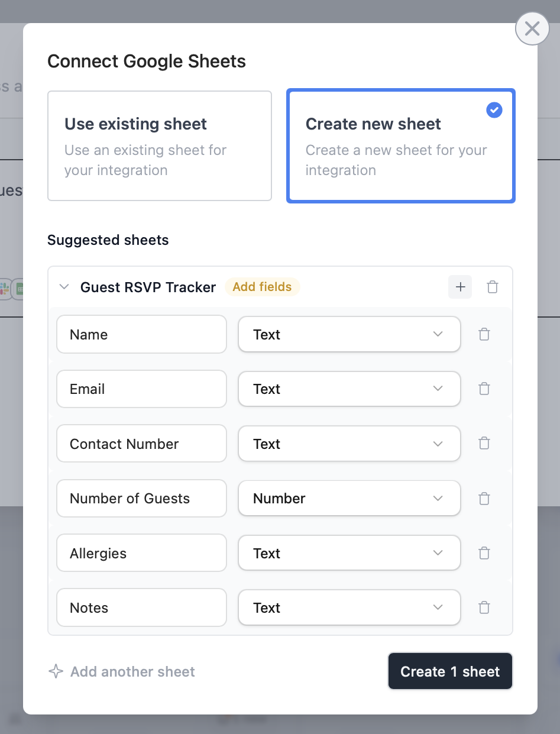The image size is (560, 734).
Task: Click the plus icon to add field
Action: click(460, 287)
